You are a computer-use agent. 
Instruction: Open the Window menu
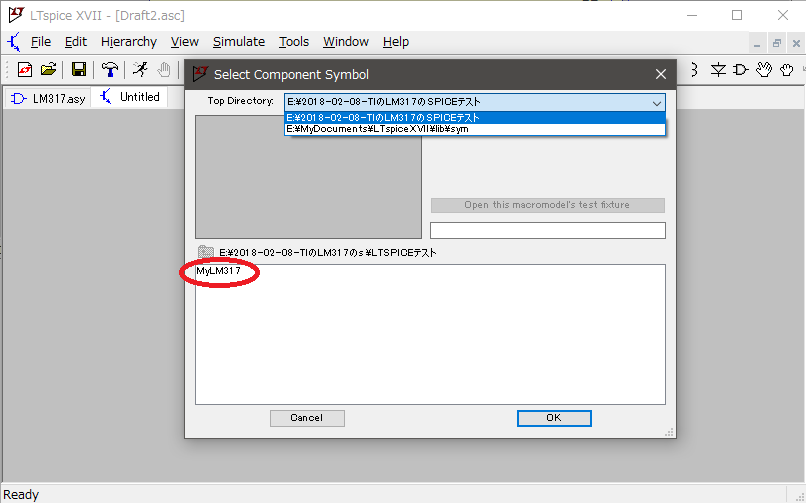[x=345, y=42]
